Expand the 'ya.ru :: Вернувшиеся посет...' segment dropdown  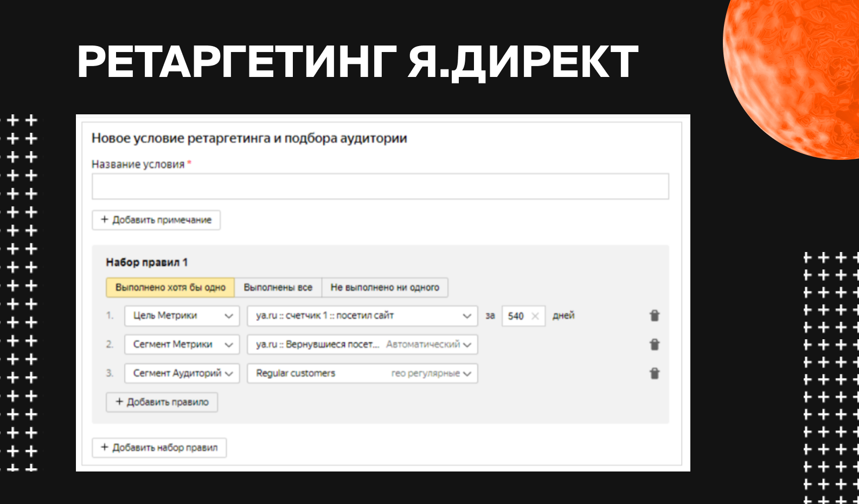point(362,344)
